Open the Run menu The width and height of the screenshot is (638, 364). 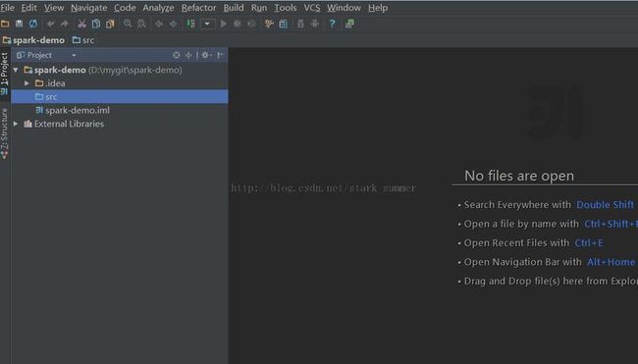[x=259, y=8]
